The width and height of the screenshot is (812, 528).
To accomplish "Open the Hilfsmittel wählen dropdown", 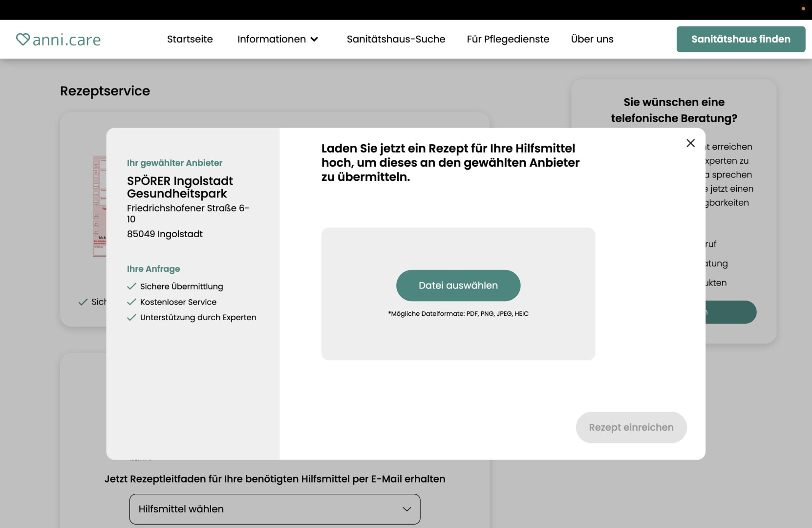I will point(275,509).
